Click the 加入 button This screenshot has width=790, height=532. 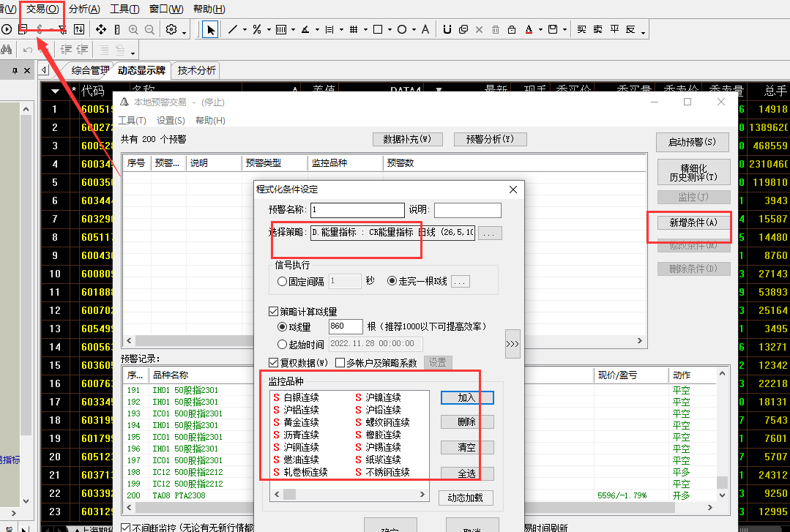[466, 397]
